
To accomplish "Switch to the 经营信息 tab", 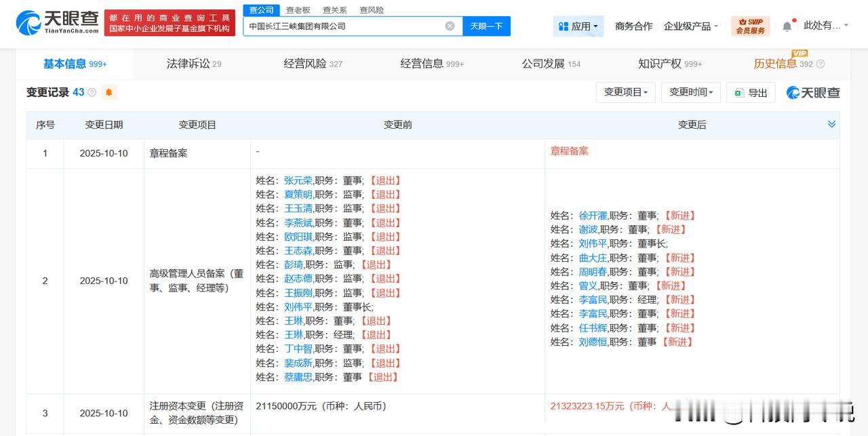I will [x=432, y=64].
